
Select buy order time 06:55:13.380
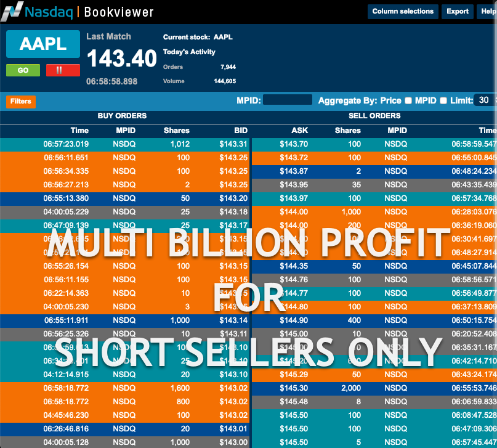(66, 198)
